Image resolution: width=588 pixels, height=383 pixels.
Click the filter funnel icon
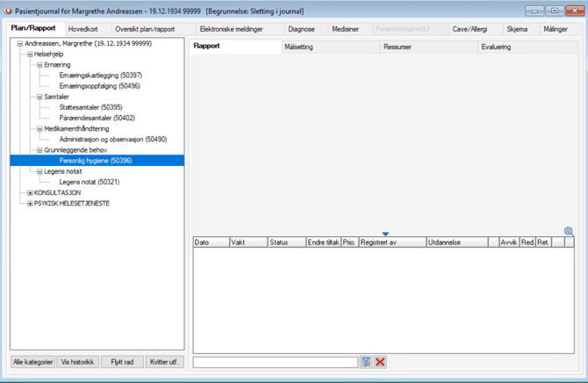coord(365,362)
